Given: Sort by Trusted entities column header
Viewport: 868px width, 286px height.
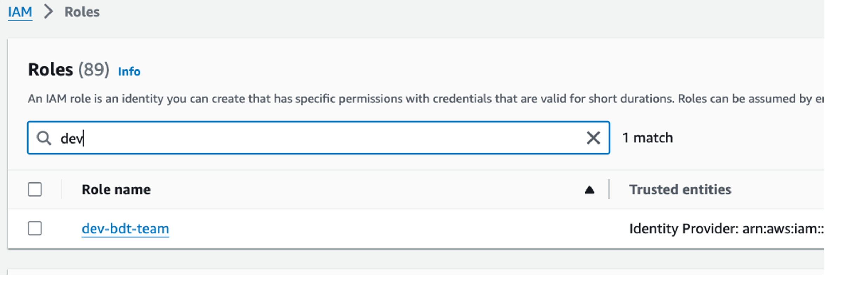Looking at the screenshot, I should pyautogui.click(x=680, y=189).
